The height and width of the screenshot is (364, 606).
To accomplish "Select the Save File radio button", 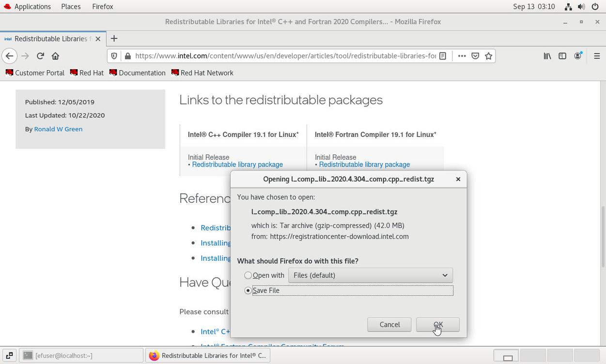I will point(248,290).
